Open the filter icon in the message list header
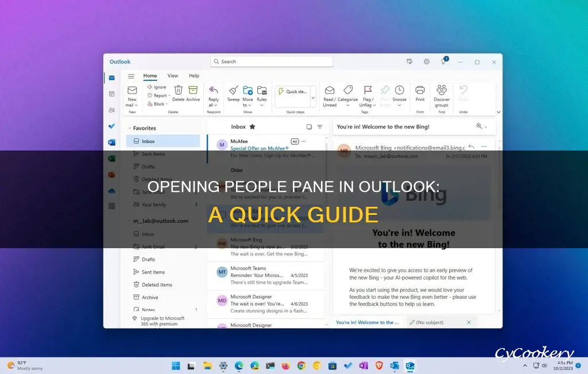This screenshot has width=588, height=374. point(320,127)
